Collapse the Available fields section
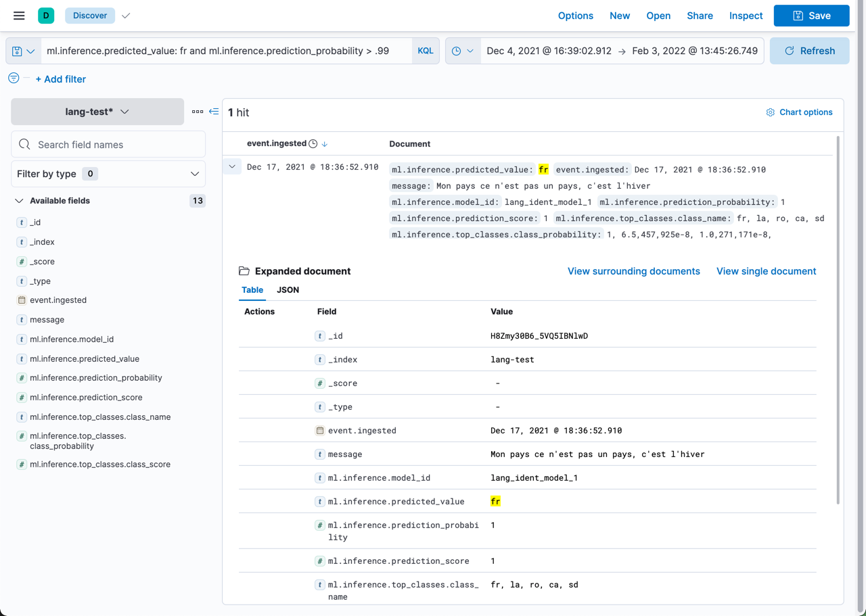Viewport: 866px width, 616px height. (19, 200)
